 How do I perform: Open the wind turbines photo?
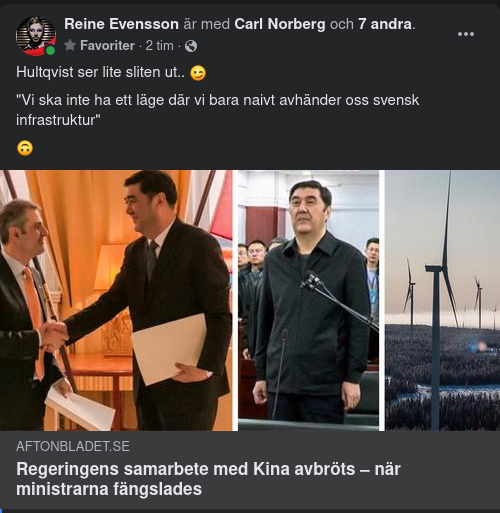tap(442, 300)
